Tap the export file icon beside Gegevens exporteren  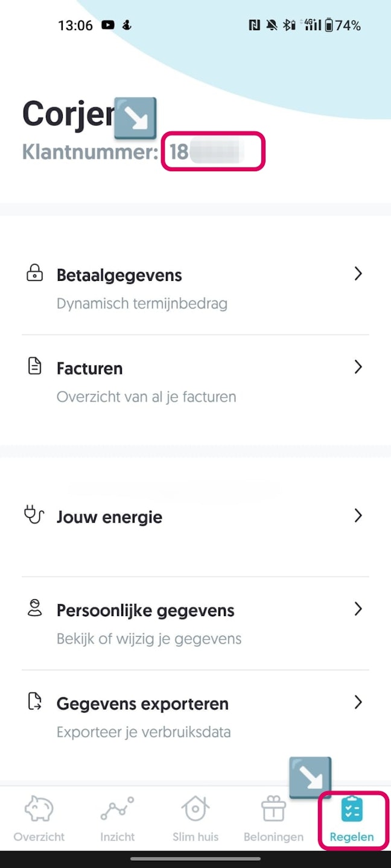coord(35,701)
